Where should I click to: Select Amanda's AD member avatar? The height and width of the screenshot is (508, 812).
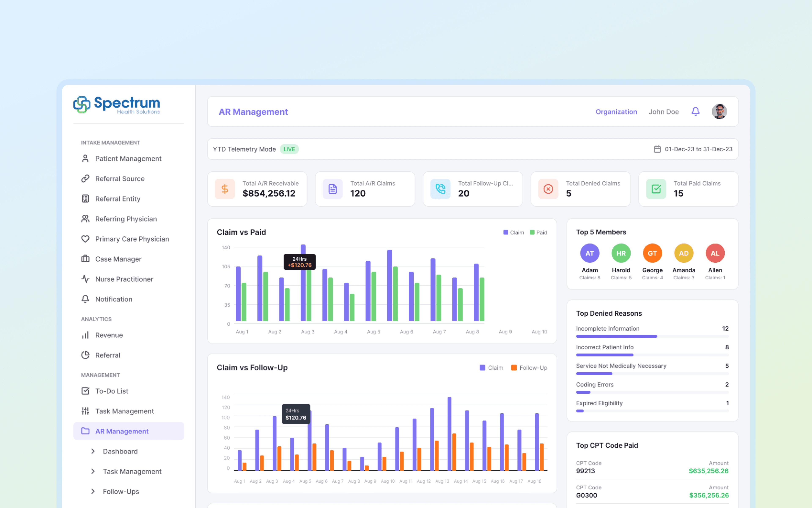pos(683,253)
